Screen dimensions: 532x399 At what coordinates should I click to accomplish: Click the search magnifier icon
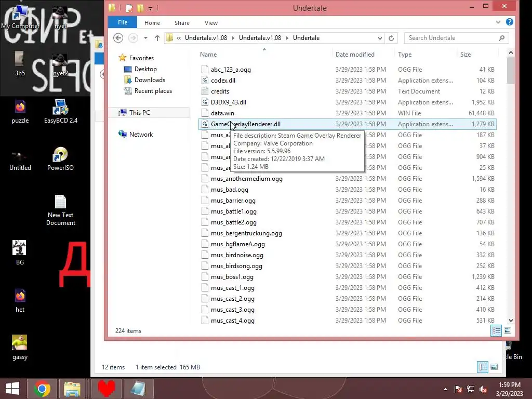pyautogui.click(x=501, y=38)
